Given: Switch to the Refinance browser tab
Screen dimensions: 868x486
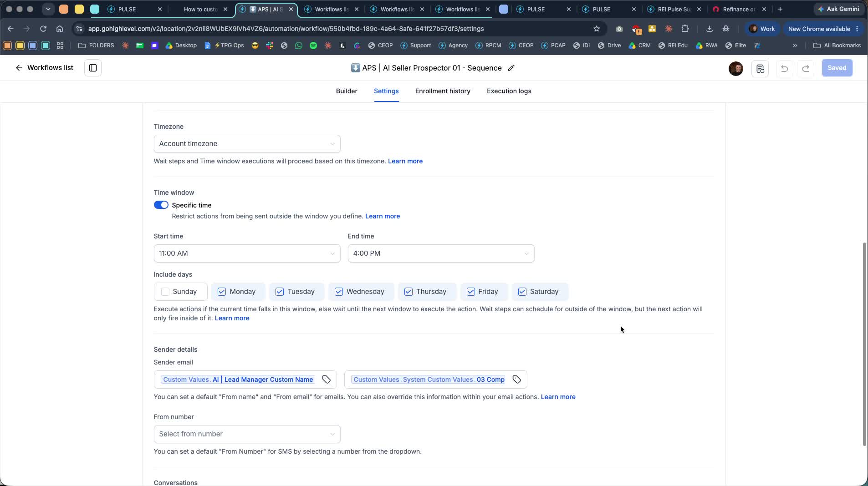Looking at the screenshot, I should [x=738, y=9].
